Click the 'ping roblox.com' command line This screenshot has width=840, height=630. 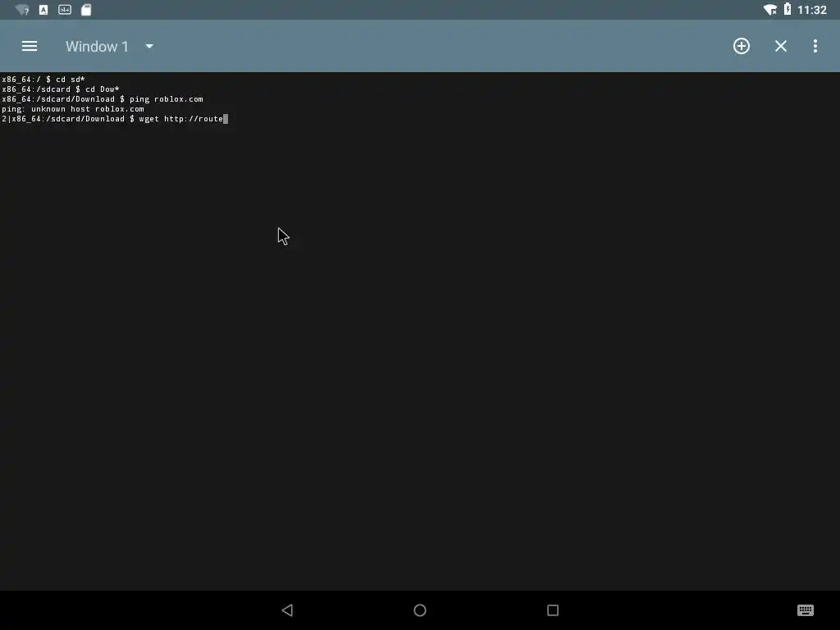coord(103,99)
